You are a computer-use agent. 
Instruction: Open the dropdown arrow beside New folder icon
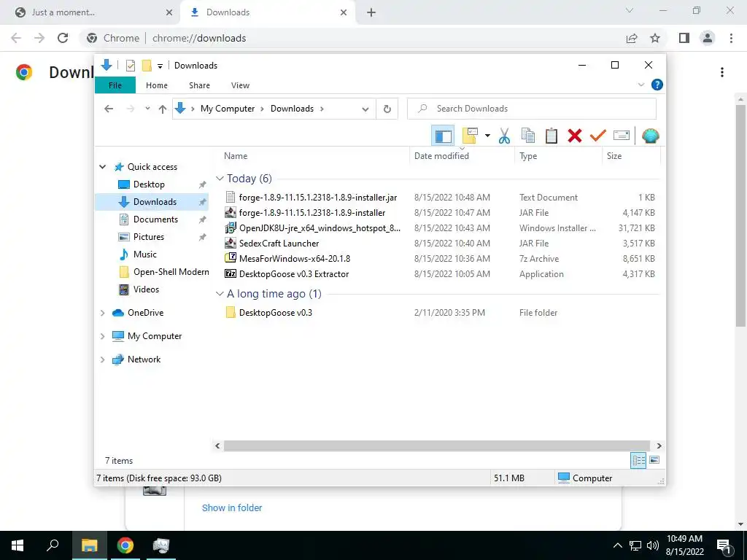487,136
